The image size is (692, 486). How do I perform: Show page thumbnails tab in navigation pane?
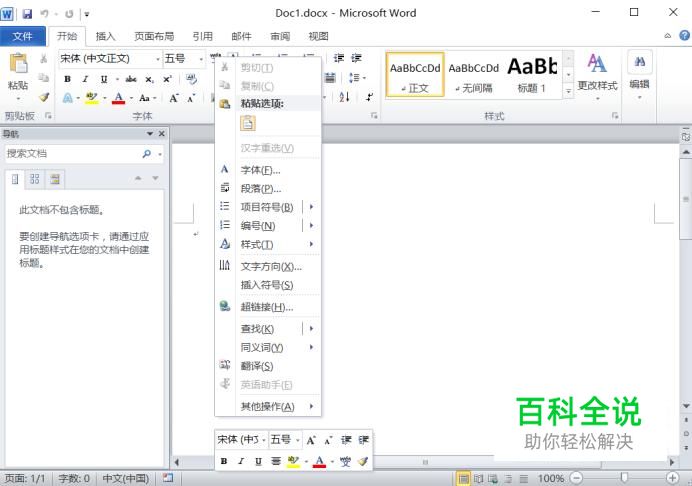[x=34, y=179]
